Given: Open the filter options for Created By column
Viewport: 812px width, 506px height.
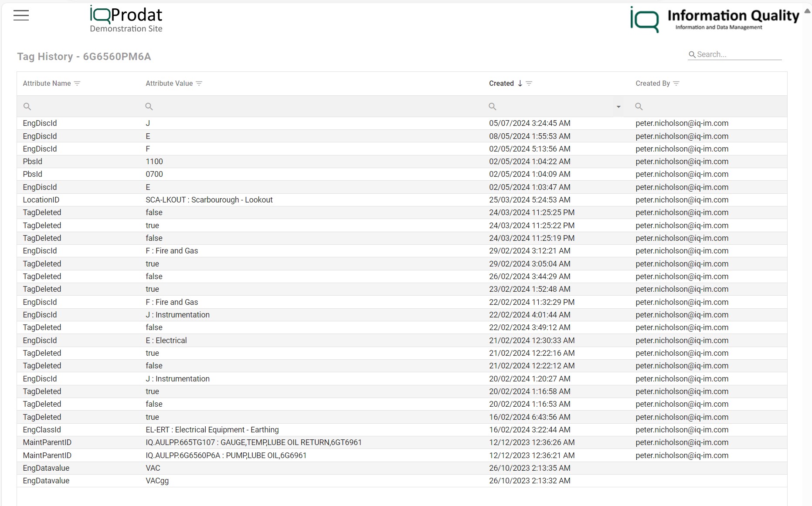Looking at the screenshot, I should point(676,84).
